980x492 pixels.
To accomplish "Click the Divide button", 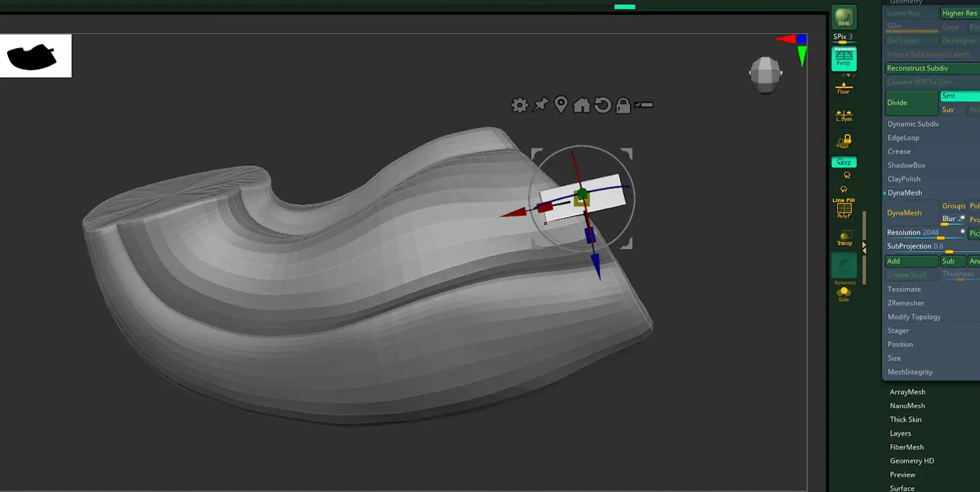I will (911, 103).
